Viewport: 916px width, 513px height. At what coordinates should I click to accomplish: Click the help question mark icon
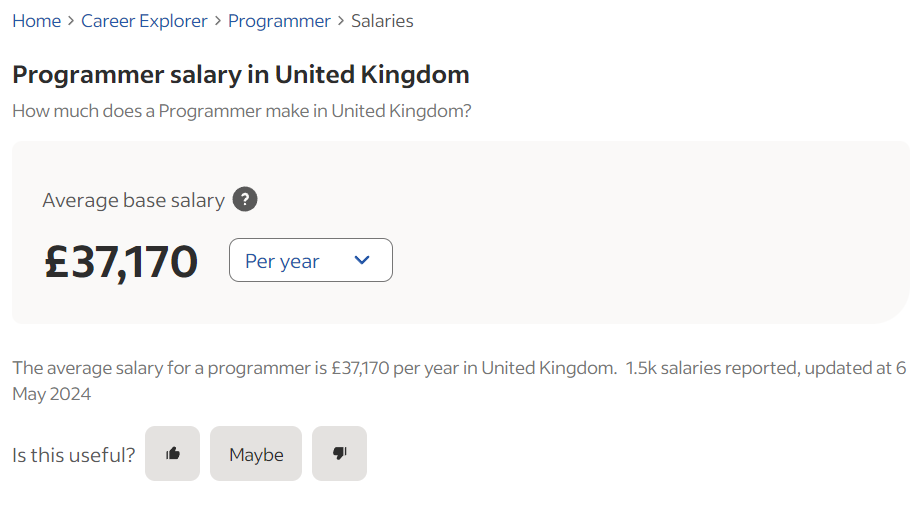pos(245,200)
